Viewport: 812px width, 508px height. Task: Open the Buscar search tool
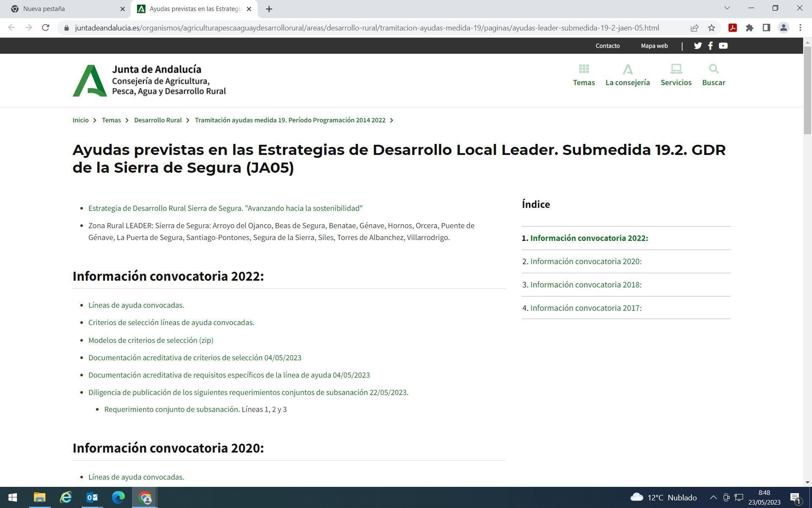[x=714, y=75]
